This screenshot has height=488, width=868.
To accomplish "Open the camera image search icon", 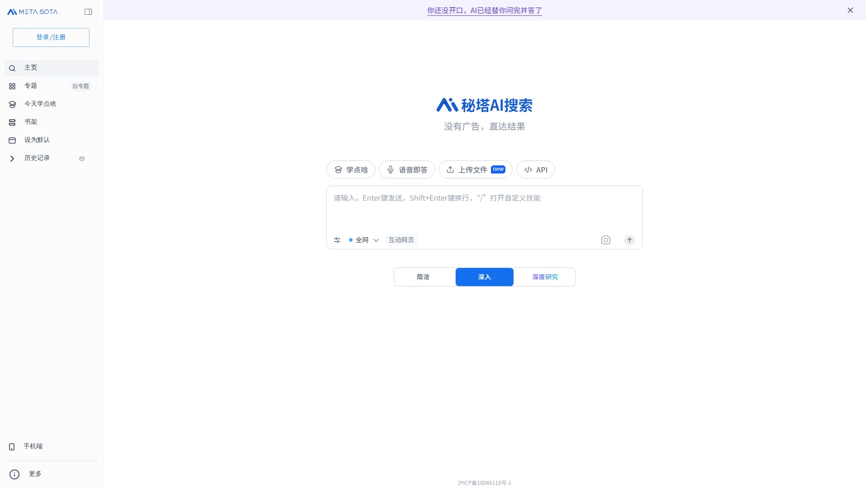I will point(605,240).
